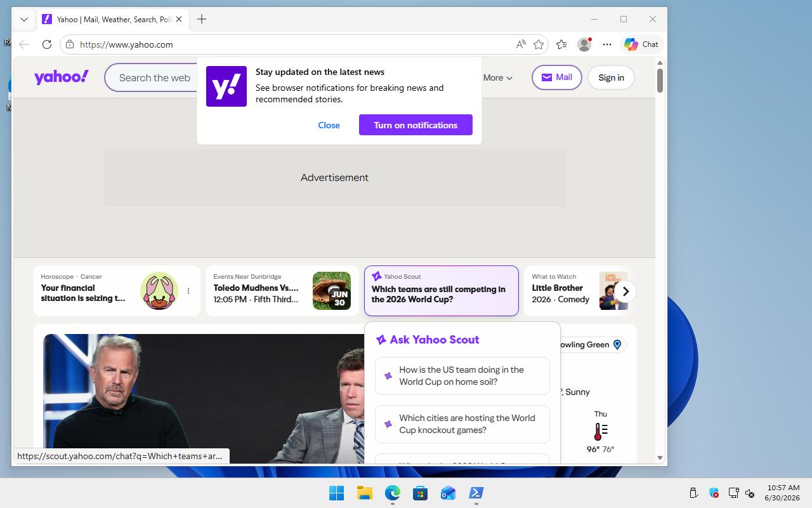Open the browser profile avatar
This screenshot has width=812, height=508.
(584, 44)
